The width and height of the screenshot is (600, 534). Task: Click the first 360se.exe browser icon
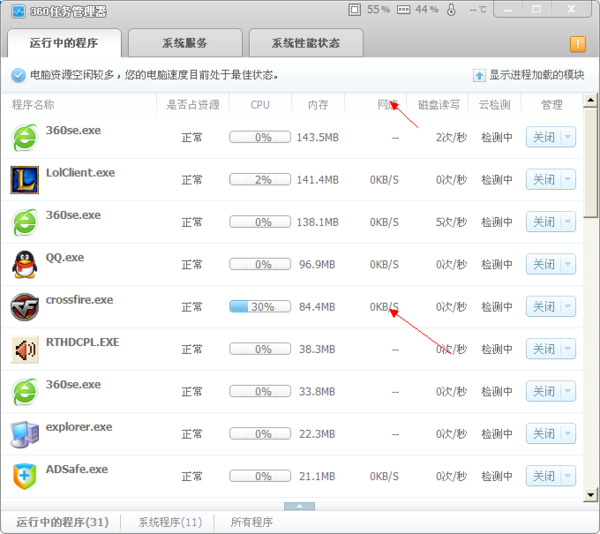25,137
